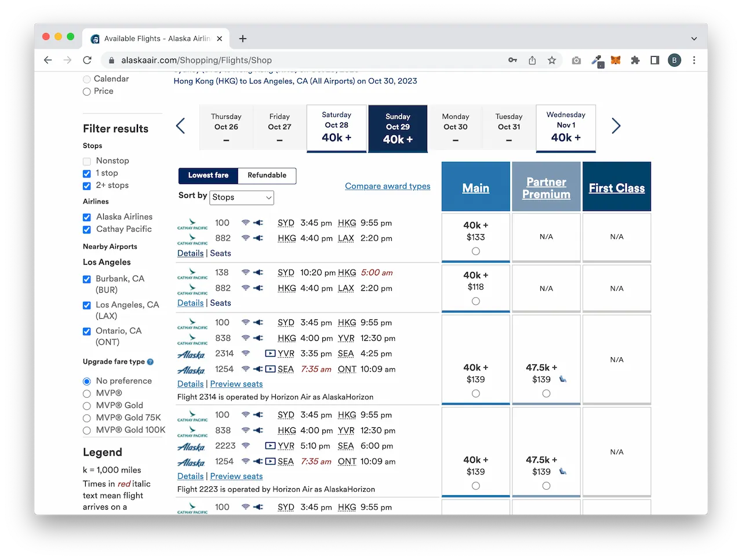Toggle the browser side panel
The image size is (742, 560).
(654, 60)
